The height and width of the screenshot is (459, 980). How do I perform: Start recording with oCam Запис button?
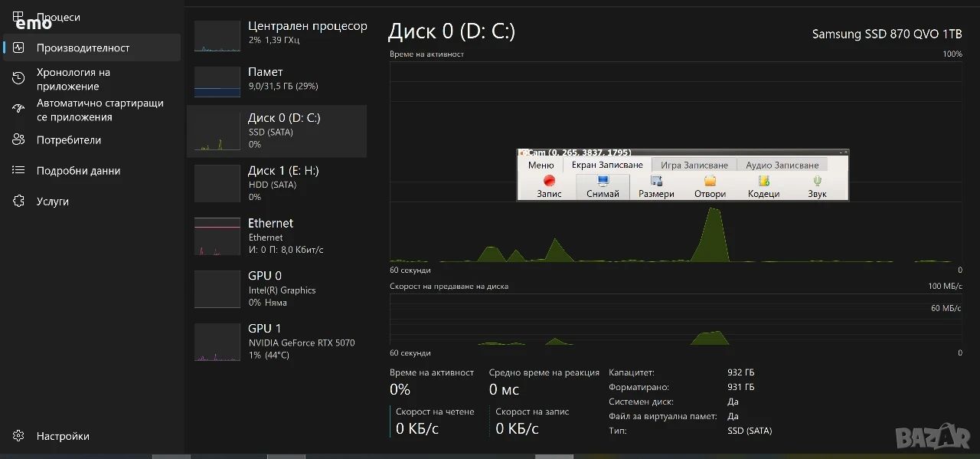point(549,186)
